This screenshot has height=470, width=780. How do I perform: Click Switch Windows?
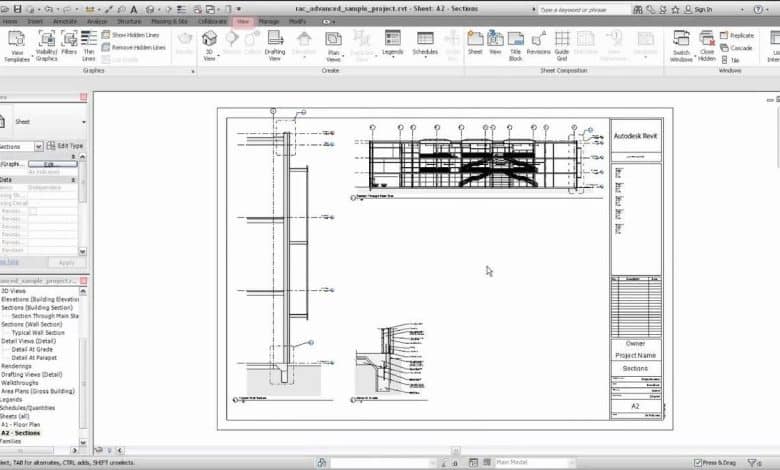click(681, 45)
